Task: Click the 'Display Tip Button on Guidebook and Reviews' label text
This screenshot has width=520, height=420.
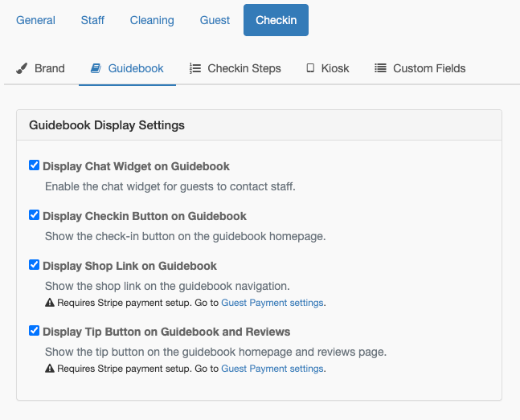Action: point(166,332)
